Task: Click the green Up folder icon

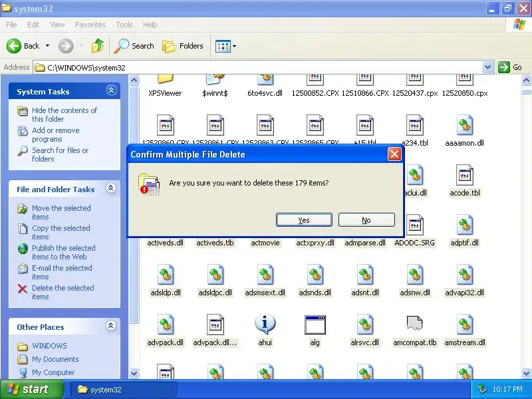Action: coord(98,46)
